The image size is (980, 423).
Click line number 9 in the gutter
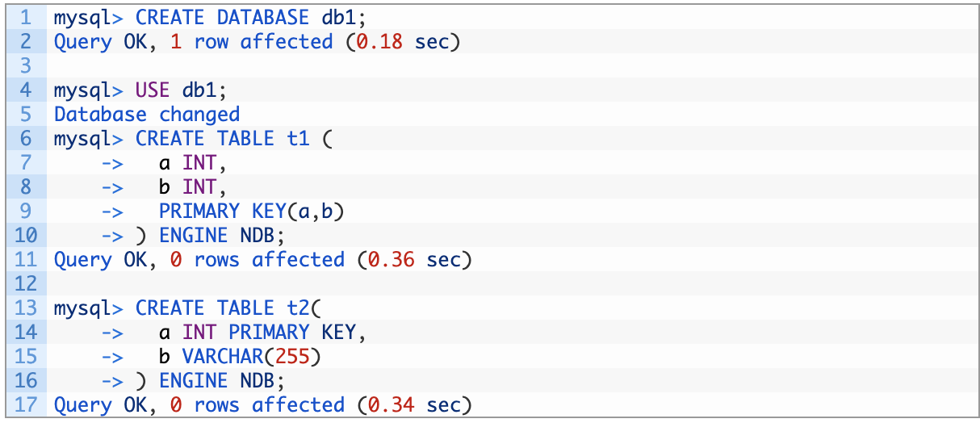[x=26, y=211]
